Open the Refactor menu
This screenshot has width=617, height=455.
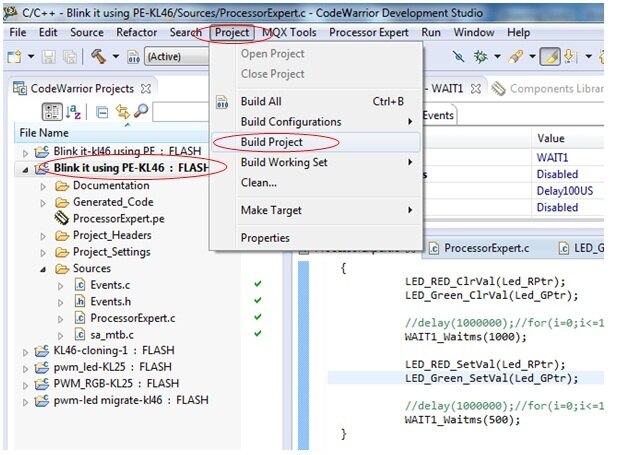[137, 32]
